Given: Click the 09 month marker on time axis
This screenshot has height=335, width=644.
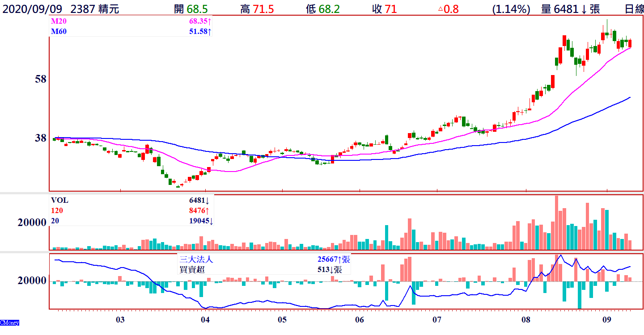Looking at the screenshot, I should [x=606, y=320].
